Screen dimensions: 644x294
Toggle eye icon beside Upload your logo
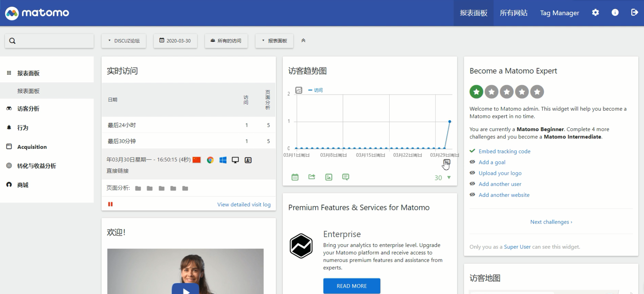(472, 173)
